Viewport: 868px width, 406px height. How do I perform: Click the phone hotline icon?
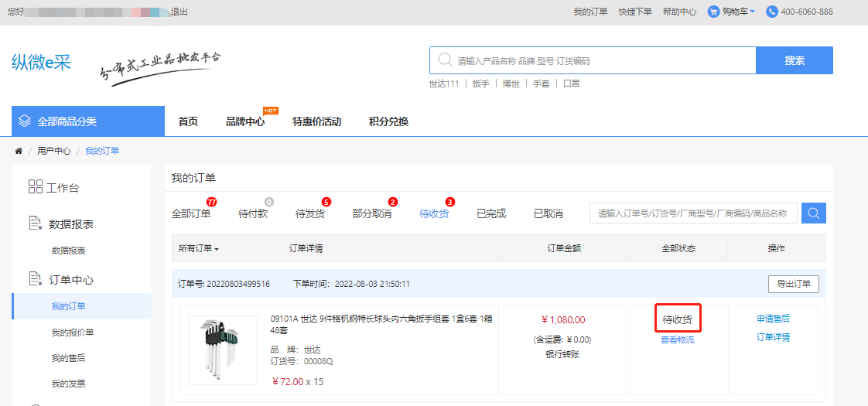[x=771, y=12]
